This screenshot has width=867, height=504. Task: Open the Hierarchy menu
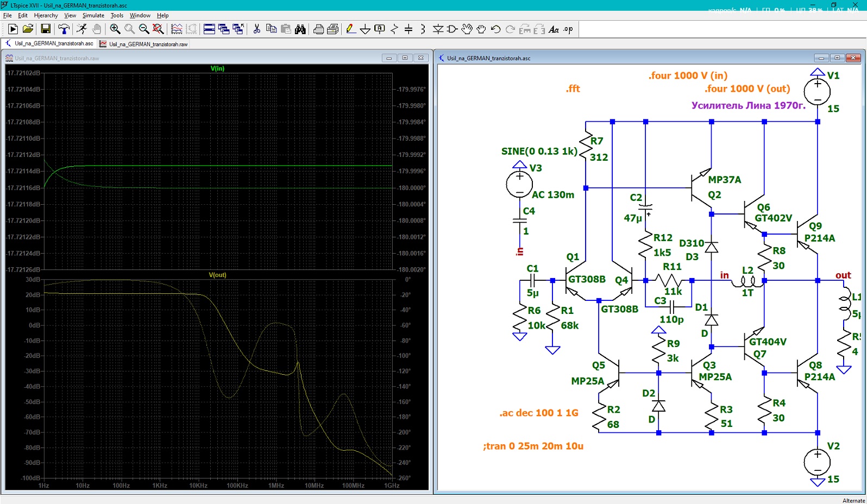coord(46,15)
